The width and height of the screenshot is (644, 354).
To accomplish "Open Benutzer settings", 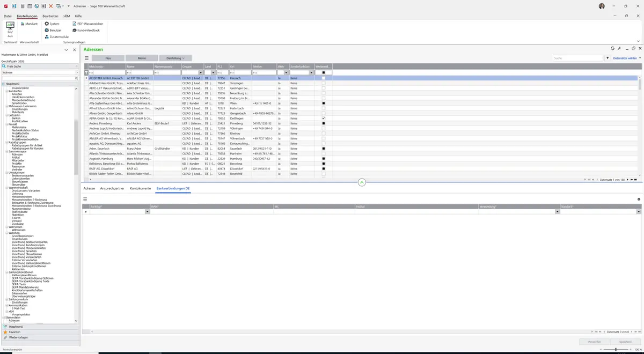I will [x=53, y=30].
